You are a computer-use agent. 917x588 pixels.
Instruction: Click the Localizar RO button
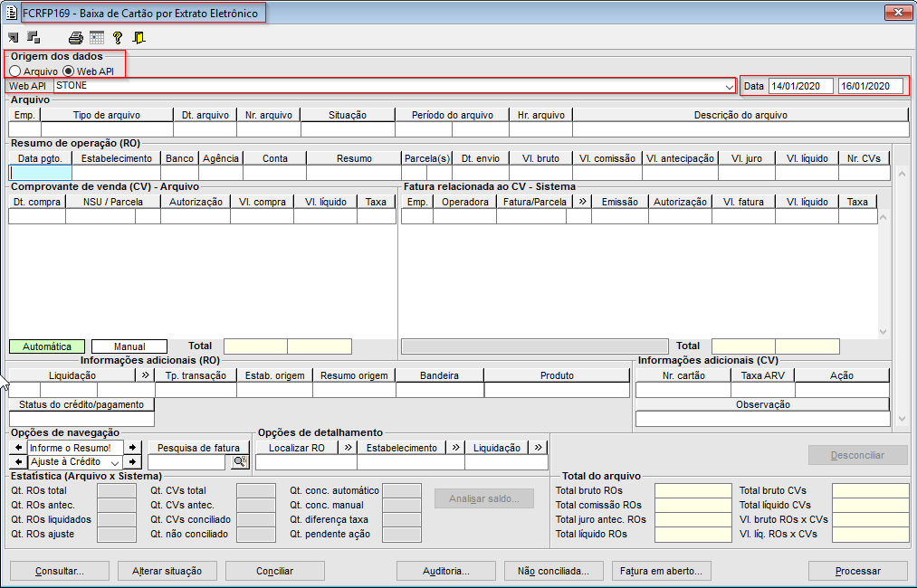pyautogui.click(x=297, y=448)
